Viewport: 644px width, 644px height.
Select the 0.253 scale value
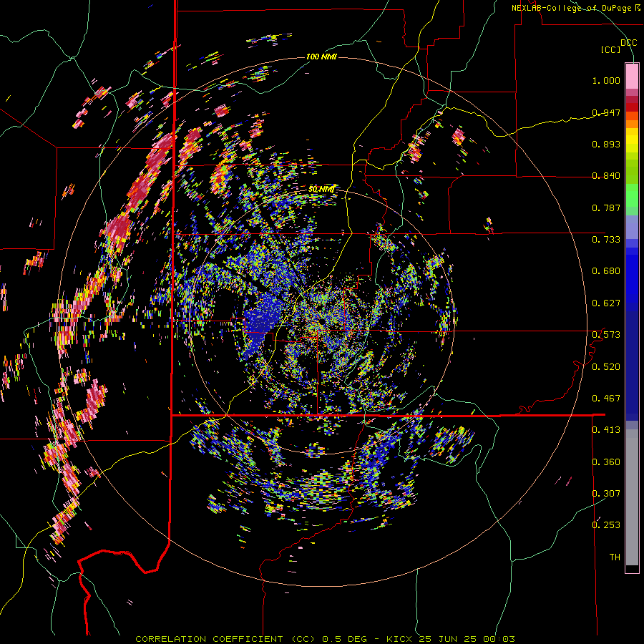tap(606, 525)
